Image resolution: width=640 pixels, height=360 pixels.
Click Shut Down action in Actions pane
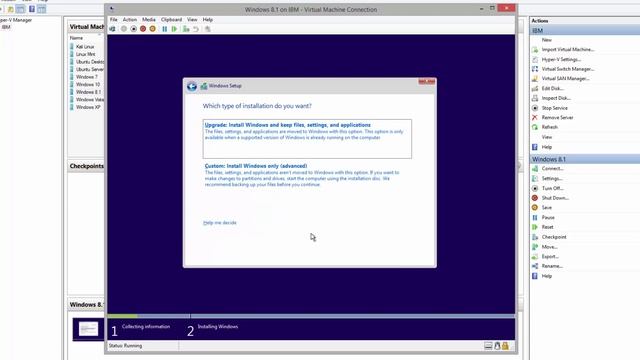[x=555, y=198]
